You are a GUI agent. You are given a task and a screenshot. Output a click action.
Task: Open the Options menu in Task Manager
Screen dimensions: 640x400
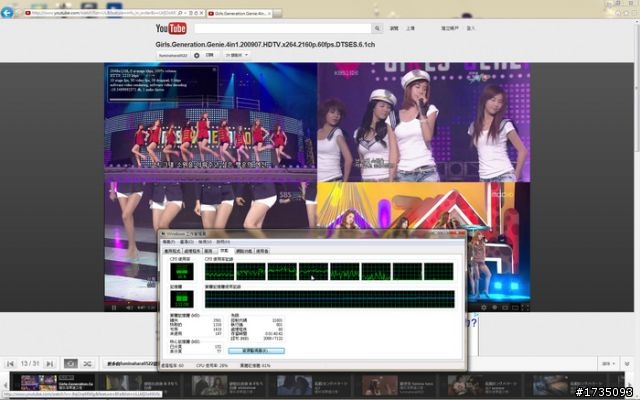[186, 242]
